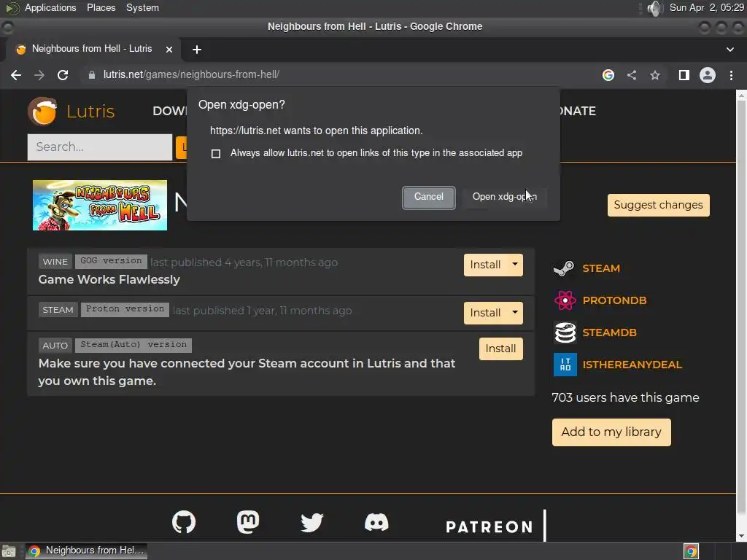Viewport: 747px width, 560px height.
Task: Open the GitHub footer icon
Action: [x=184, y=522]
